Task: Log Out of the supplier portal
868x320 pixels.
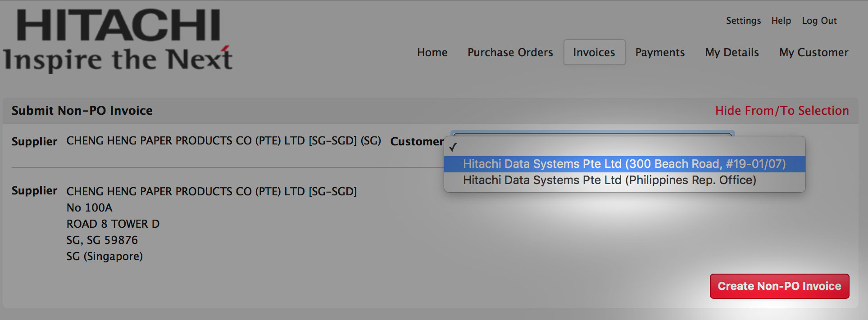Action: point(819,21)
